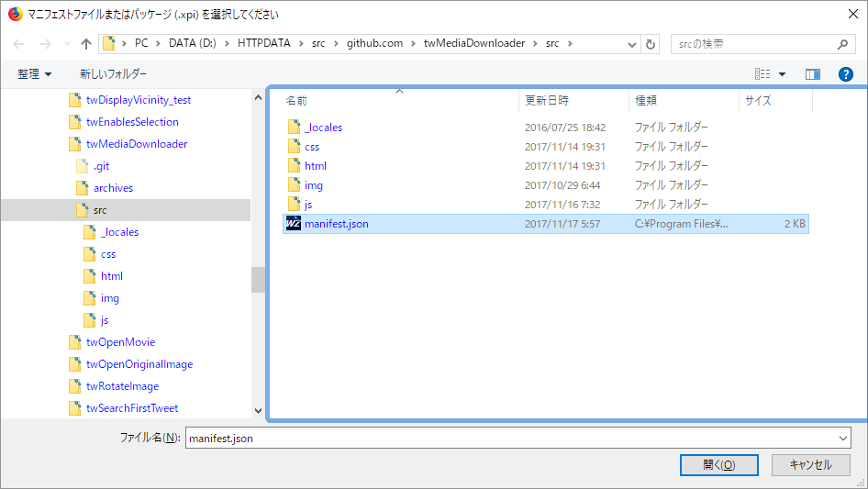This screenshot has width=868, height=489.
Task: Select twDisplayVicinity_test in the tree
Action: (139, 100)
